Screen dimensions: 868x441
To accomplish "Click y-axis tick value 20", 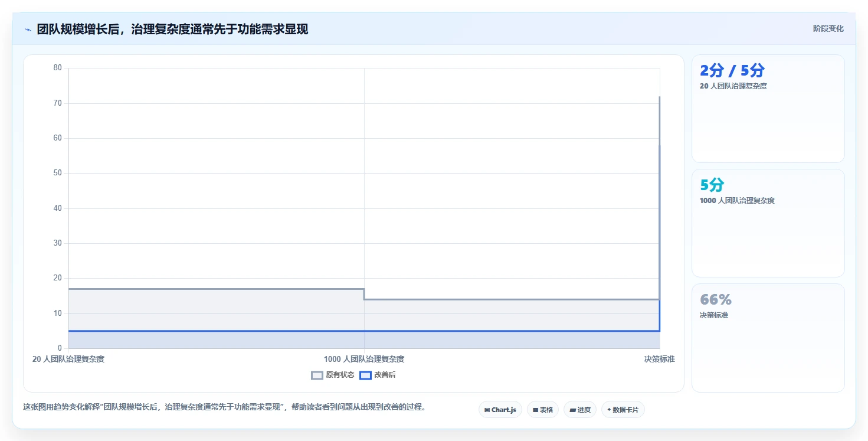I will 57,278.
